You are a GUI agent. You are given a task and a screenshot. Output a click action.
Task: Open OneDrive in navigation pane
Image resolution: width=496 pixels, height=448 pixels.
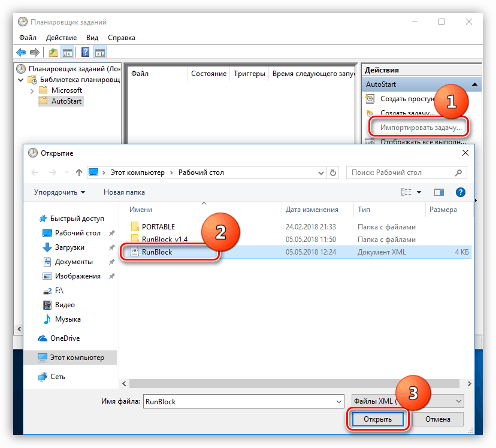click(x=65, y=338)
